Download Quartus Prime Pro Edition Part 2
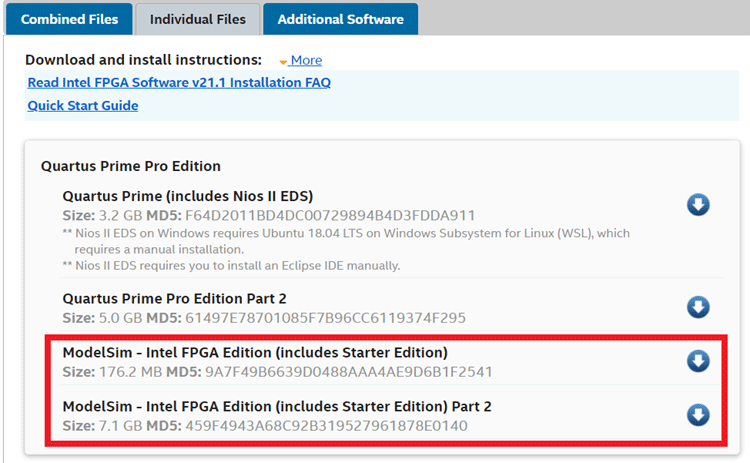750x463 pixels. (x=698, y=307)
